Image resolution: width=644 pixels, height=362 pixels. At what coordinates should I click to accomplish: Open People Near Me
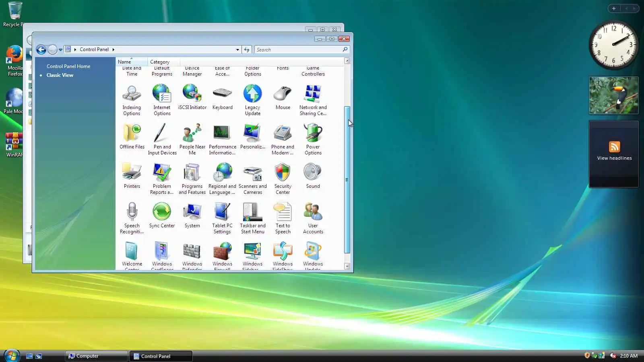tap(192, 140)
